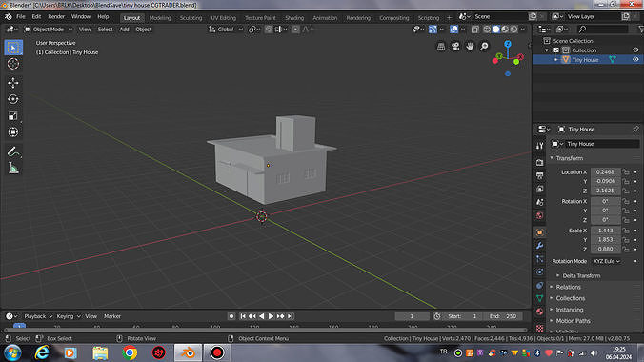Switch to orthographic grid view icon
The image size is (644, 362).
[441, 47]
